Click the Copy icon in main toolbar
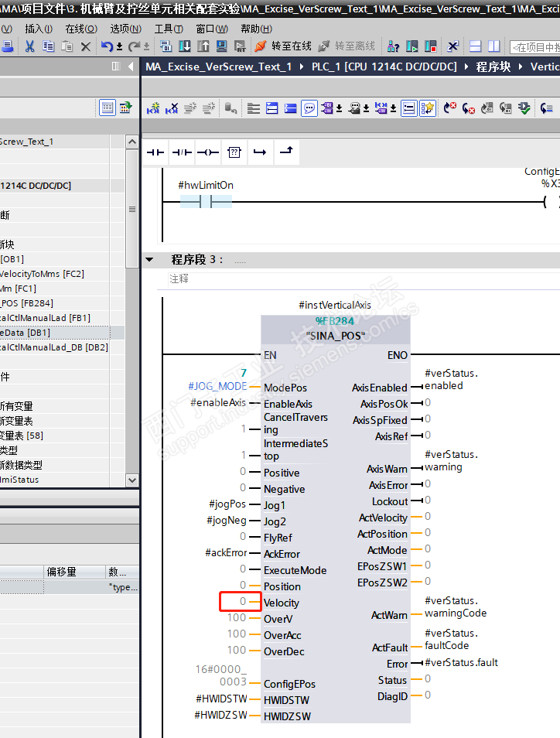Viewport: 560px width, 738px height. pos(49,46)
